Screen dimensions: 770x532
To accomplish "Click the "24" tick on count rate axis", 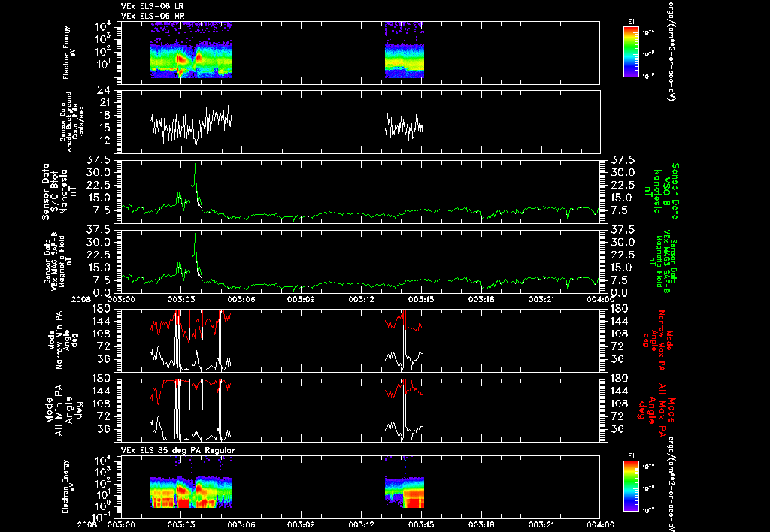I will (103, 90).
